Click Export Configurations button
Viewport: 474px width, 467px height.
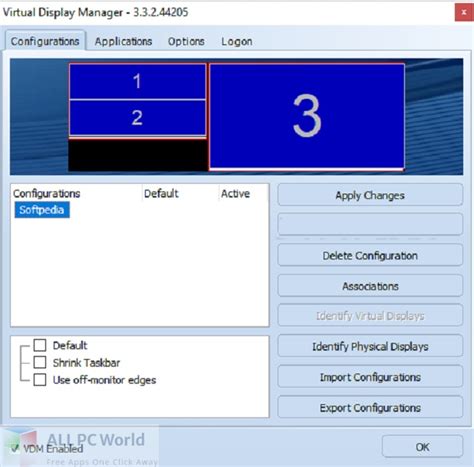click(x=370, y=408)
